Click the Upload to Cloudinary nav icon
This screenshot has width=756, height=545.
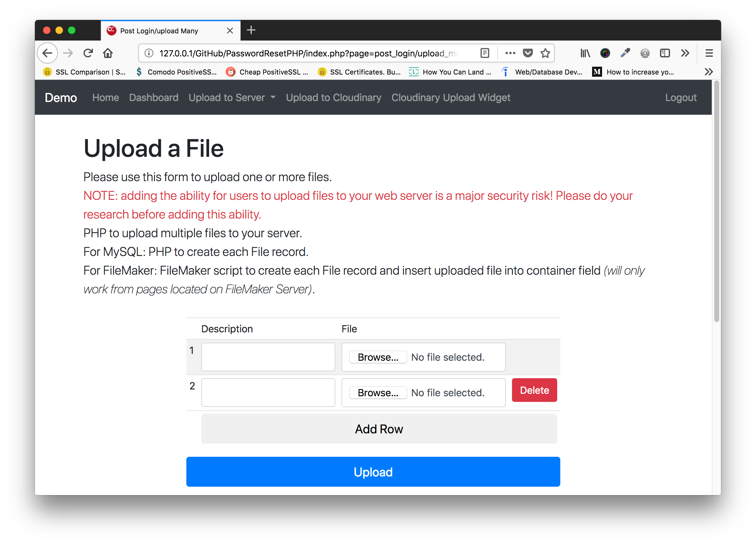pyautogui.click(x=333, y=98)
